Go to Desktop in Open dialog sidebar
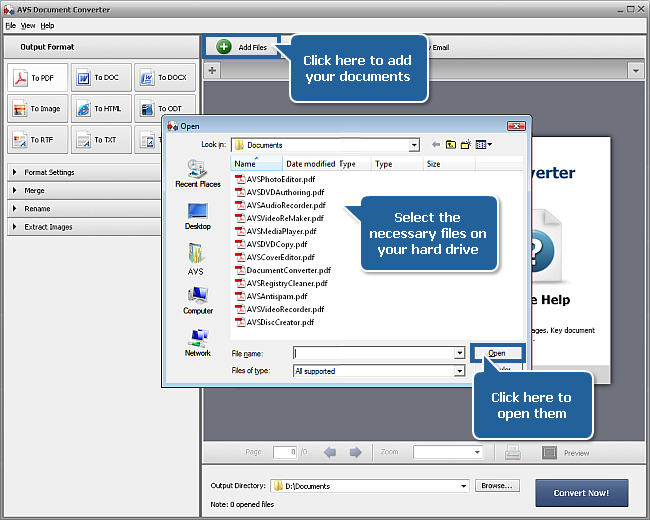This screenshot has width=650, height=520. [x=198, y=216]
